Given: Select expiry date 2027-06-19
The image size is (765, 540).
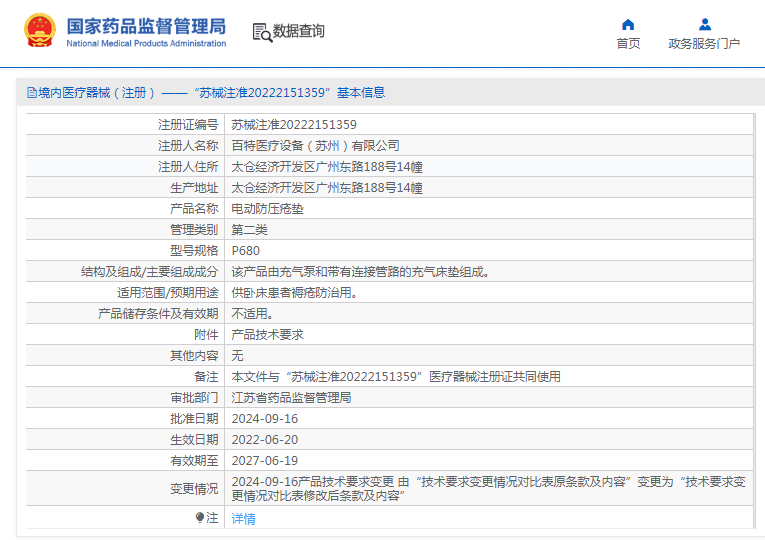Looking at the screenshot, I should [264, 460].
